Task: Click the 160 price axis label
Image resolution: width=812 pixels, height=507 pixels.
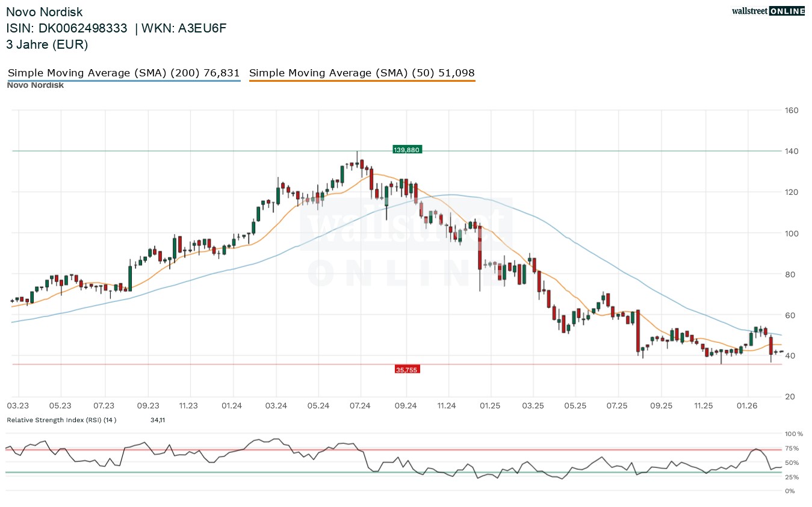Action: [x=791, y=110]
